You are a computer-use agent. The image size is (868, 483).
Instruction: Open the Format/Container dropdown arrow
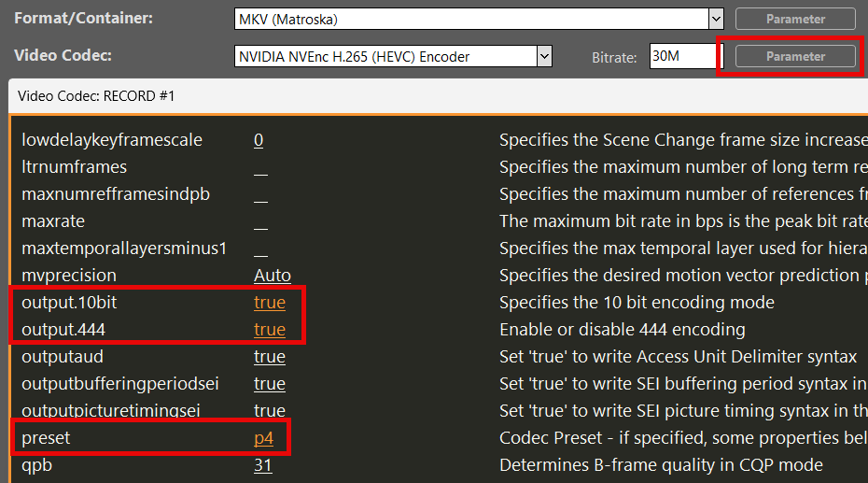[716, 19]
